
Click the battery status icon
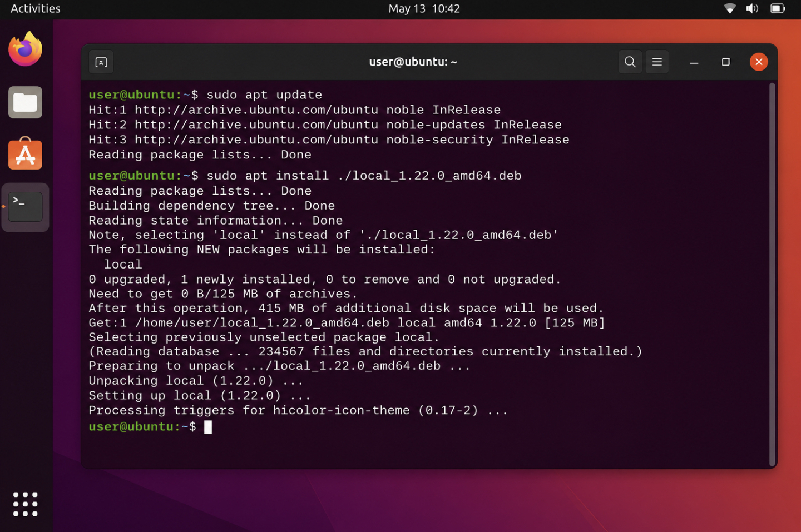[x=778, y=8]
